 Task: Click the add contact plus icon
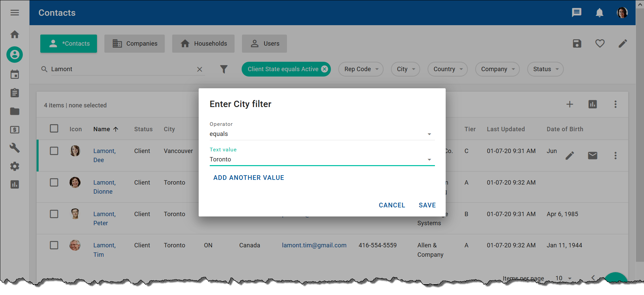(x=569, y=104)
